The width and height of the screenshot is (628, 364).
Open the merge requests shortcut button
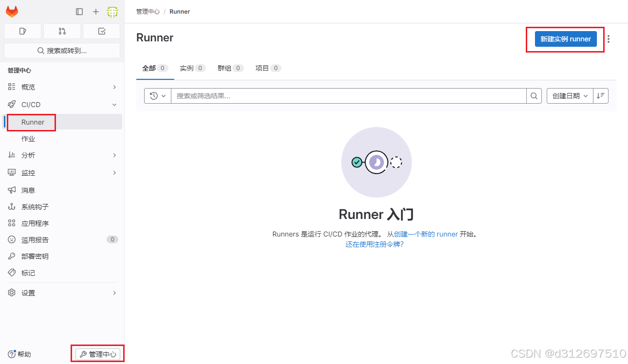pos(62,31)
